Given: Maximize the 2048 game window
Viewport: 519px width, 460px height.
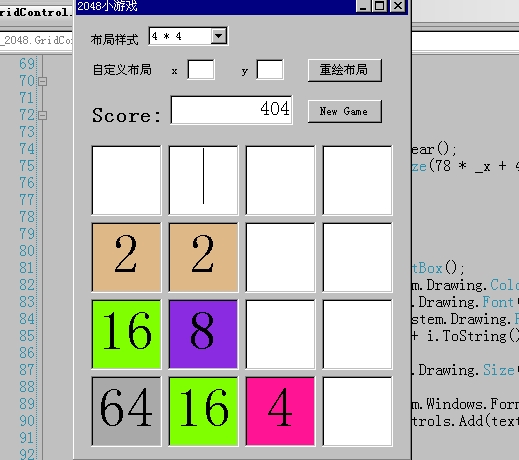Looking at the screenshot, I should click(379, 6).
